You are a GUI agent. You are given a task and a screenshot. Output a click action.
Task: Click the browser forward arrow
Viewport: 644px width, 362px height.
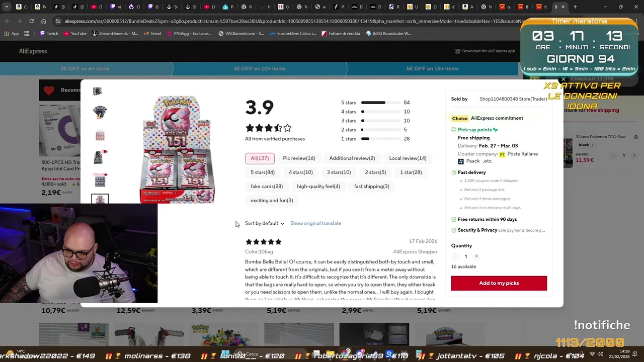(19, 21)
